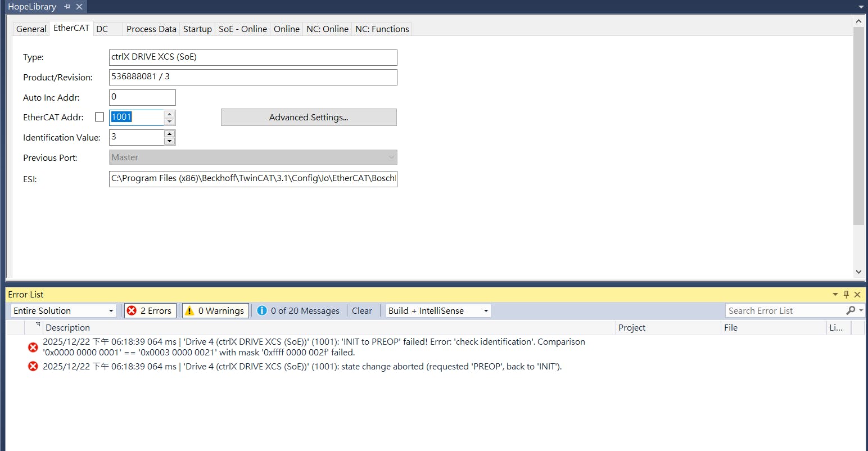Click the search magnifier in Error List
The width and height of the screenshot is (868, 451).
851,310
